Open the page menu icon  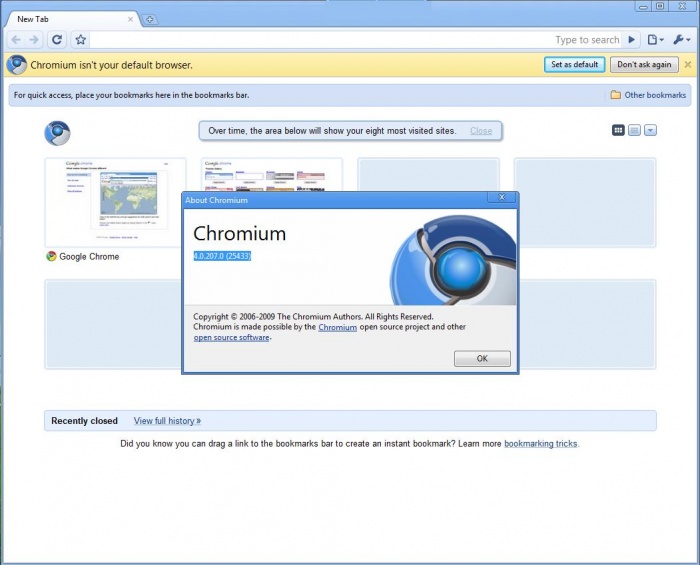[655, 40]
